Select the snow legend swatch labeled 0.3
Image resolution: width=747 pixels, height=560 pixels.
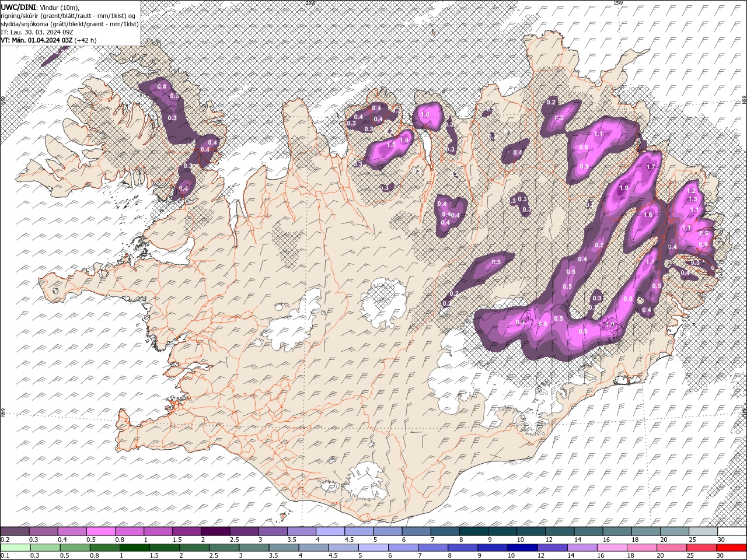tap(44, 531)
